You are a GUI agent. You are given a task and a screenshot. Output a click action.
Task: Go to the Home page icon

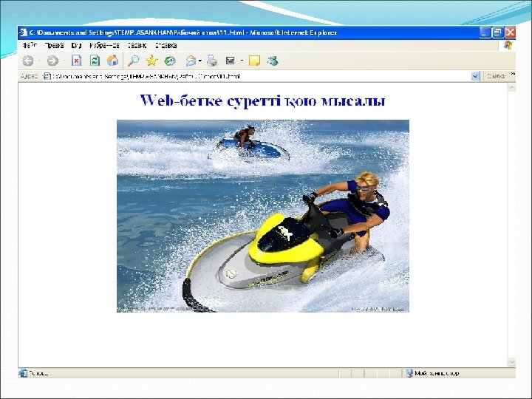112,61
